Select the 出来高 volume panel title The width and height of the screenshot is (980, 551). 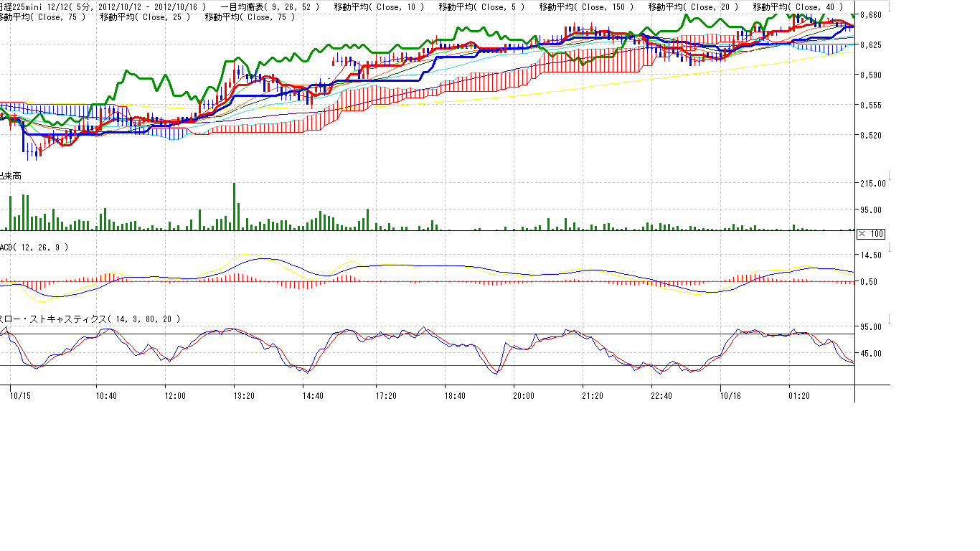10,175
